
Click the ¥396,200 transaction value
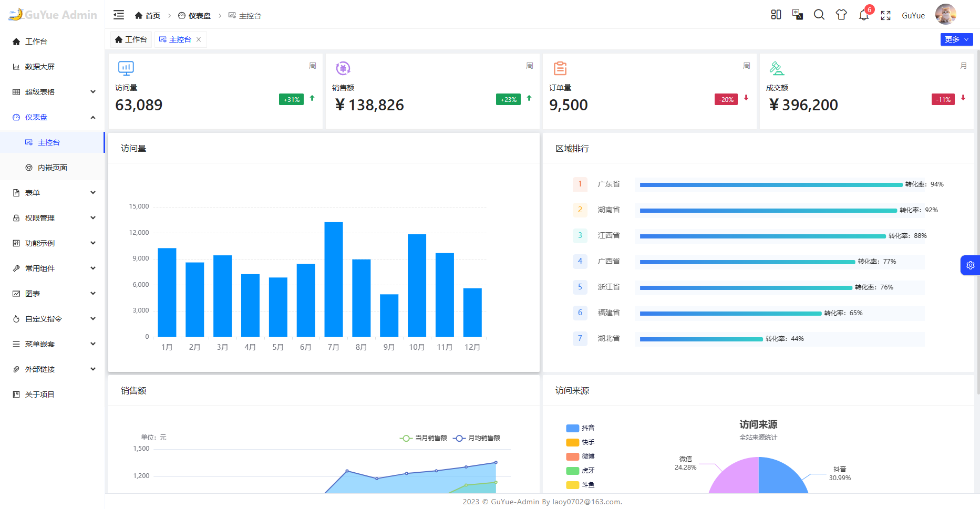coord(803,105)
